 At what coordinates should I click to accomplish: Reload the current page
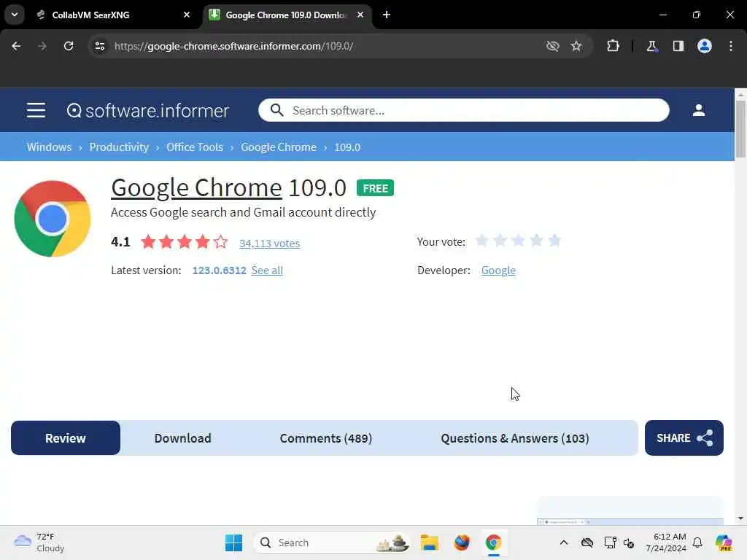tap(69, 46)
